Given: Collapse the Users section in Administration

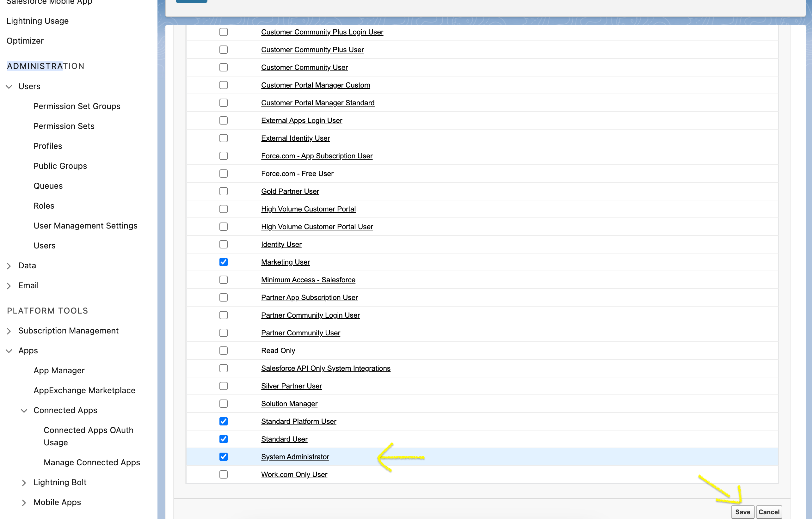Looking at the screenshot, I should (9, 87).
